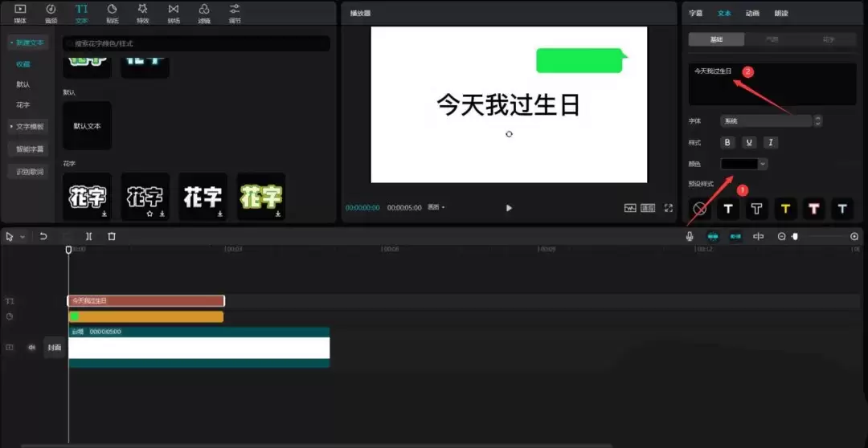Toggle the preview axis icon in timeline toolbar

[x=759, y=236]
